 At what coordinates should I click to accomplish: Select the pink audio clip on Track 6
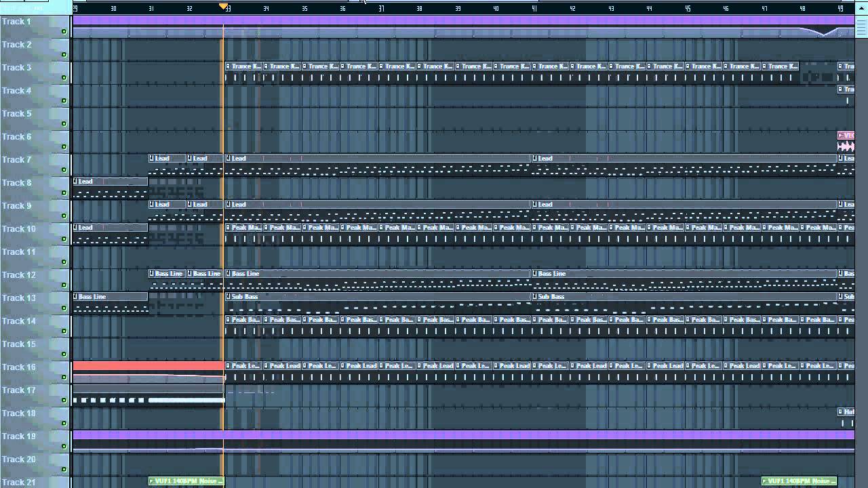coord(846,142)
